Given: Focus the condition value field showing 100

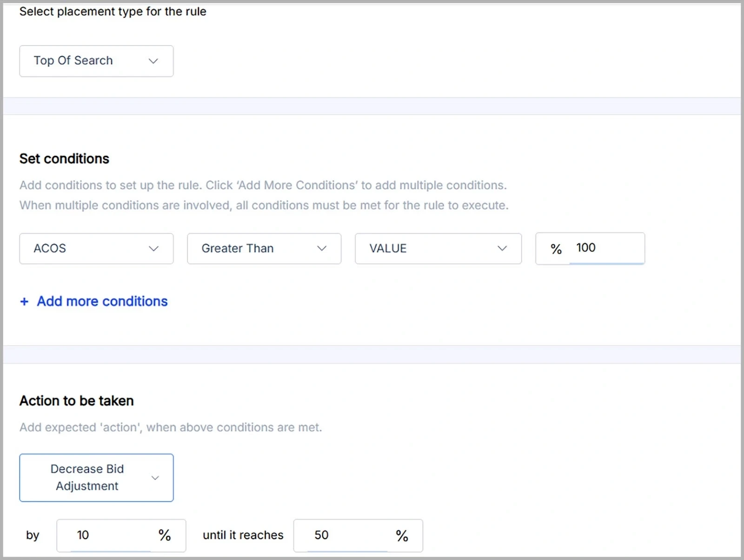Looking at the screenshot, I should point(590,249).
